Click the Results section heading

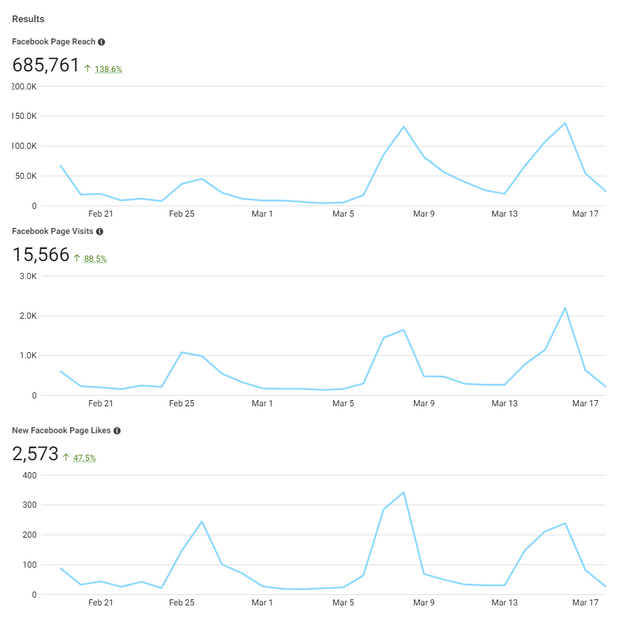click(28, 19)
